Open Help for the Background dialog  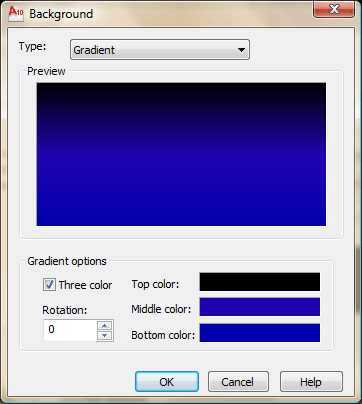pos(311,382)
